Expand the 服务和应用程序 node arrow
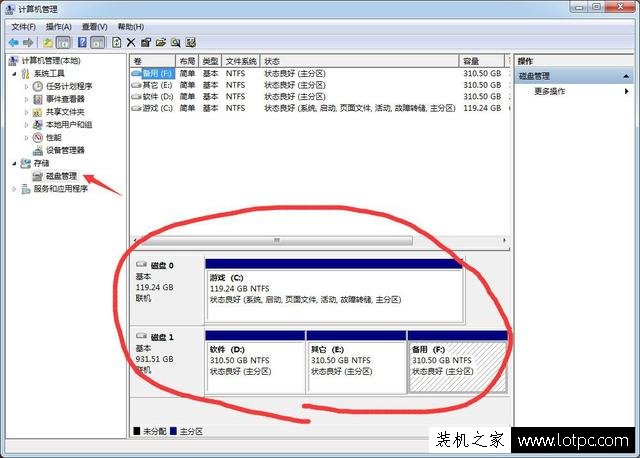The image size is (640, 458). point(14,189)
